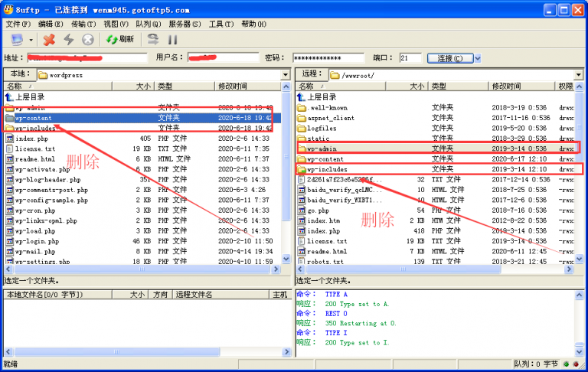
Task: Click the 刷新 refresh button
Action: [x=120, y=39]
